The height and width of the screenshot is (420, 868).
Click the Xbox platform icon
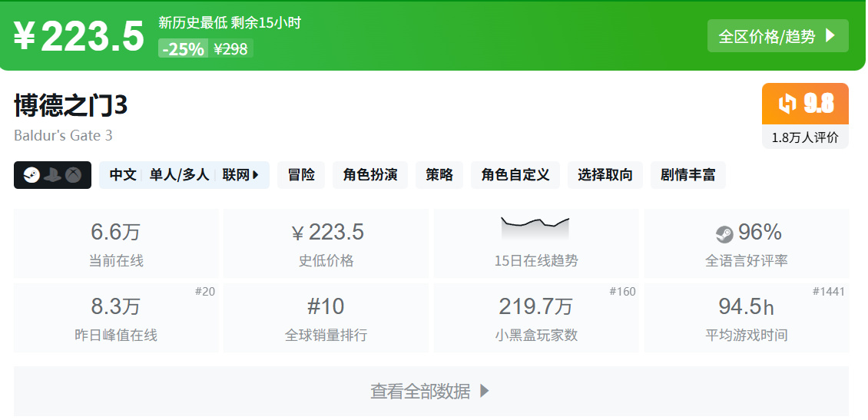click(73, 175)
